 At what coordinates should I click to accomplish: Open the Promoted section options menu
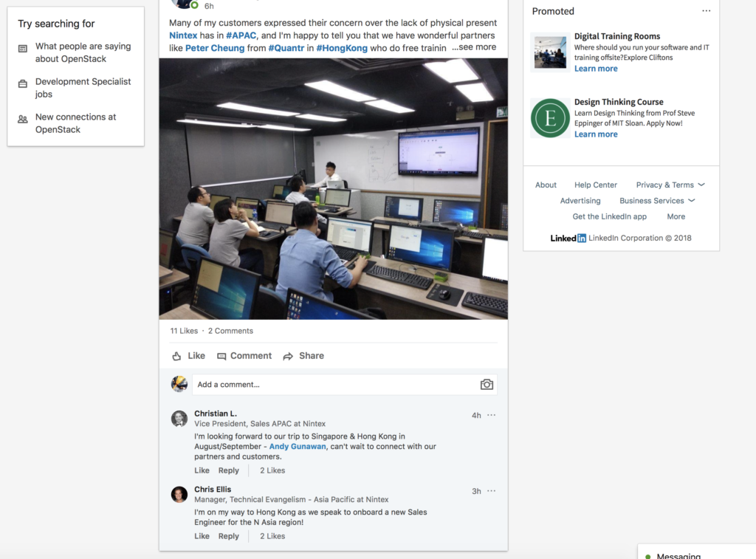coord(707,10)
